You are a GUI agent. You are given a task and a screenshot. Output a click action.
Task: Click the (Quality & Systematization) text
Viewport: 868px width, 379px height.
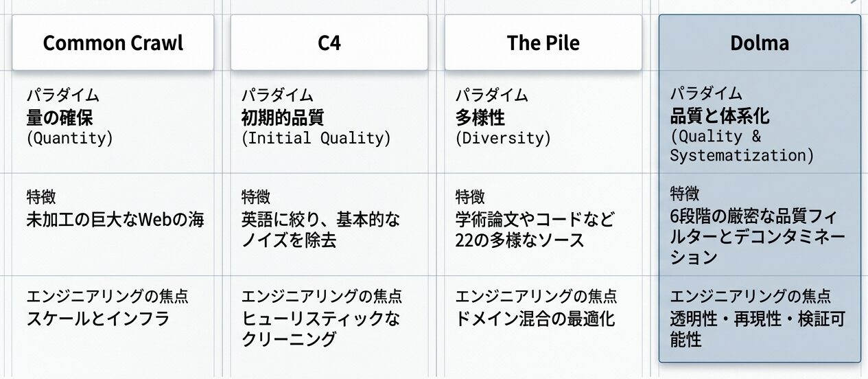[741, 146]
